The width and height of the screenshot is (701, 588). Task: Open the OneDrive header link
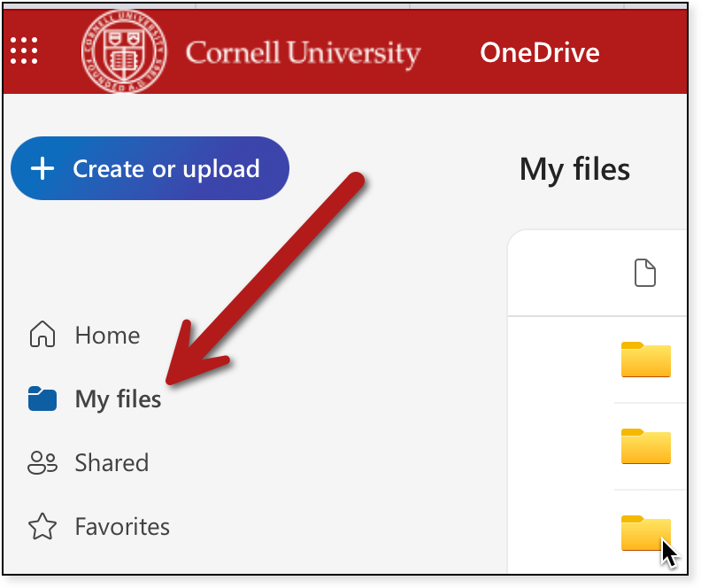[x=539, y=52]
